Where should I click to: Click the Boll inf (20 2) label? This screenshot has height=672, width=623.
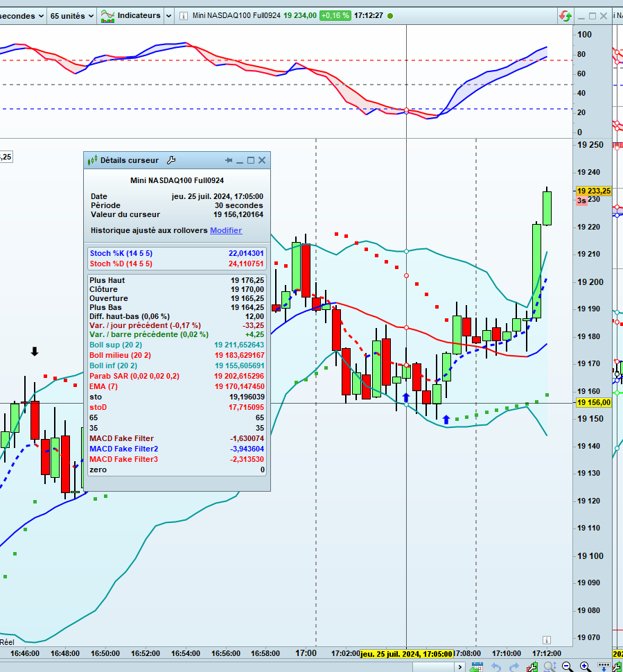click(x=113, y=365)
